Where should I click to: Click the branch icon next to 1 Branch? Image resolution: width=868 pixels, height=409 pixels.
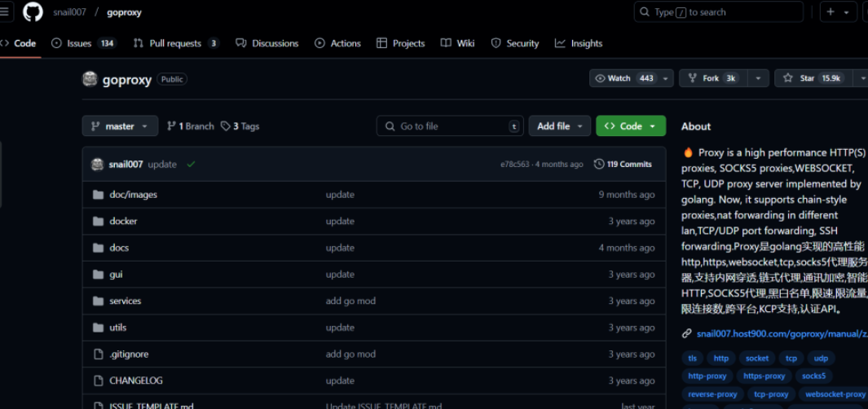tap(172, 126)
